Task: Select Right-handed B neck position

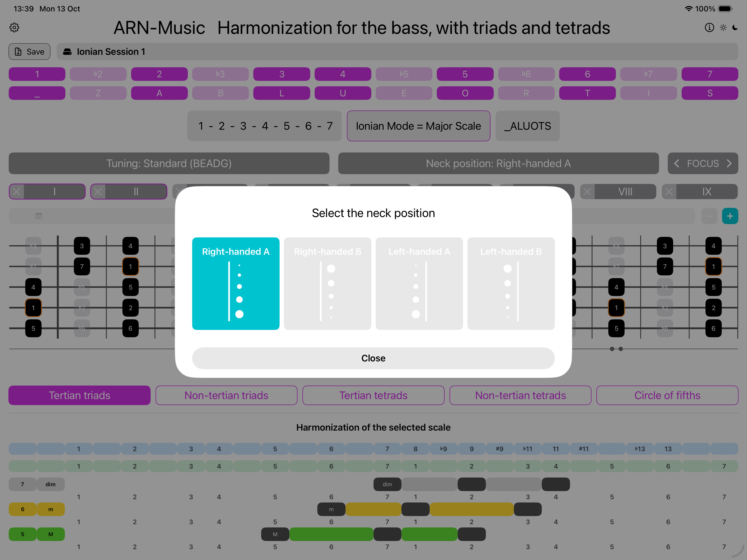Action: tap(327, 284)
